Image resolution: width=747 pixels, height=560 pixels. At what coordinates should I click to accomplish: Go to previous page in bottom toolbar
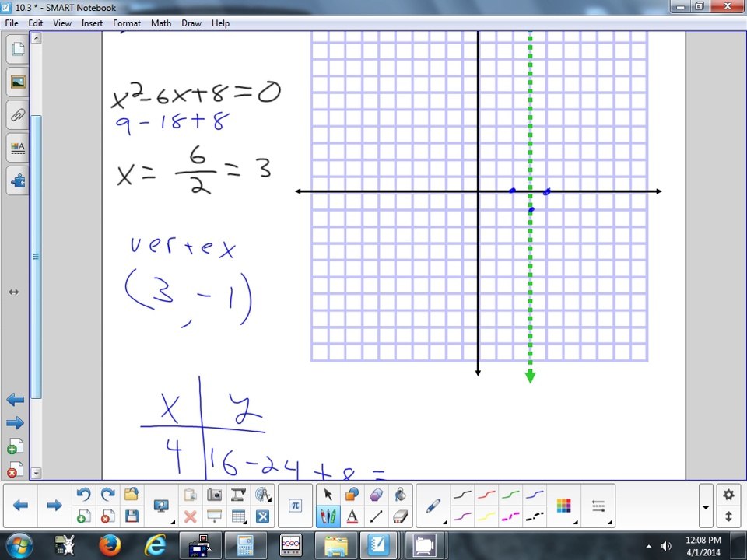[20, 506]
